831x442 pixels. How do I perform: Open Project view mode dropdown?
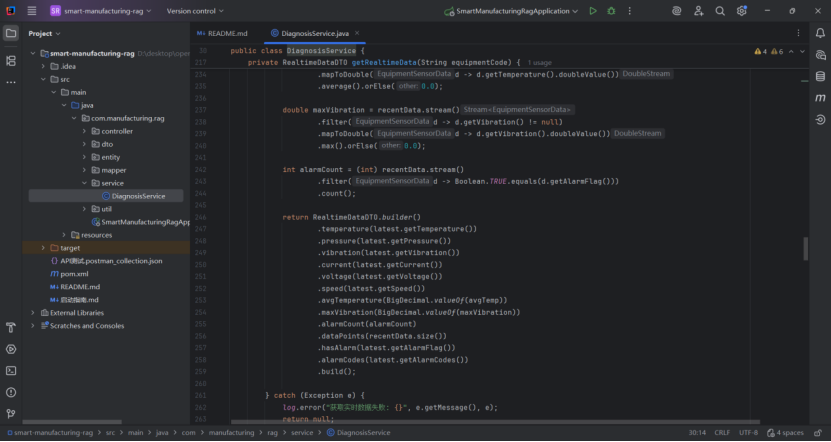pos(45,33)
